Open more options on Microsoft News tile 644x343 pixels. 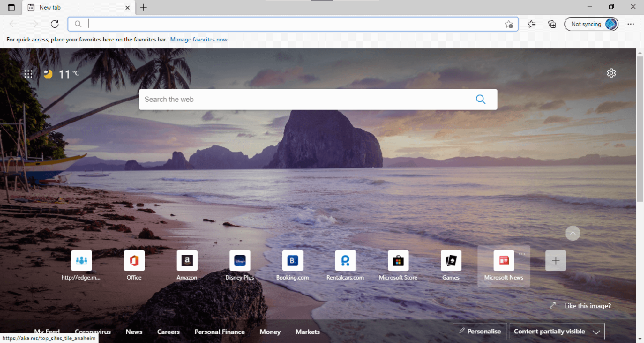point(522,254)
